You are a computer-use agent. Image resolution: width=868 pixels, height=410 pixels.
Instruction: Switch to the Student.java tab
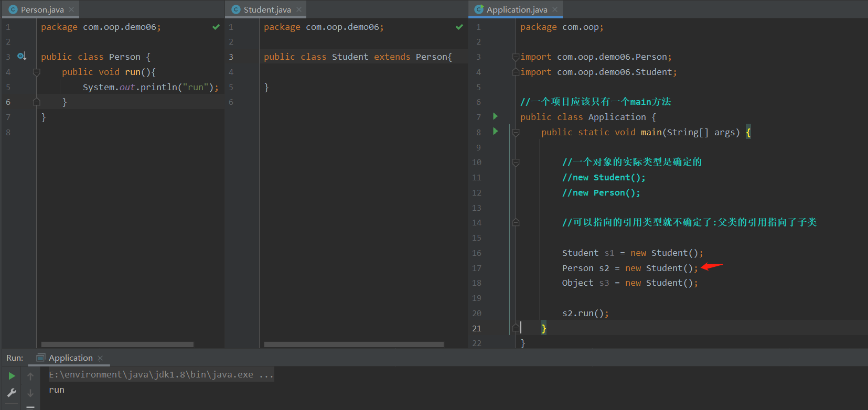267,9
